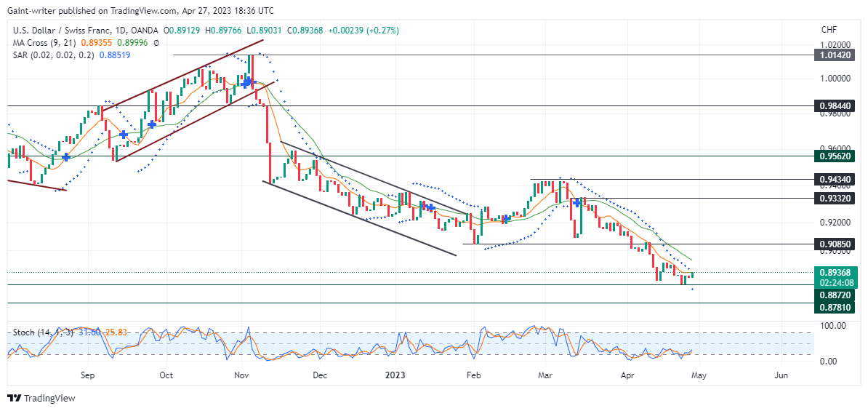Click the change value +0.00239 (+0.27%)

(363, 31)
